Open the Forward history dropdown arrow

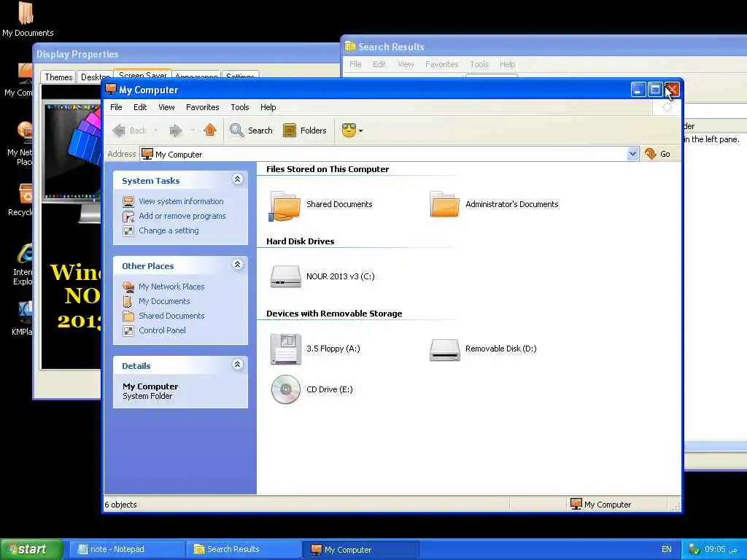click(x=193, y=131)
